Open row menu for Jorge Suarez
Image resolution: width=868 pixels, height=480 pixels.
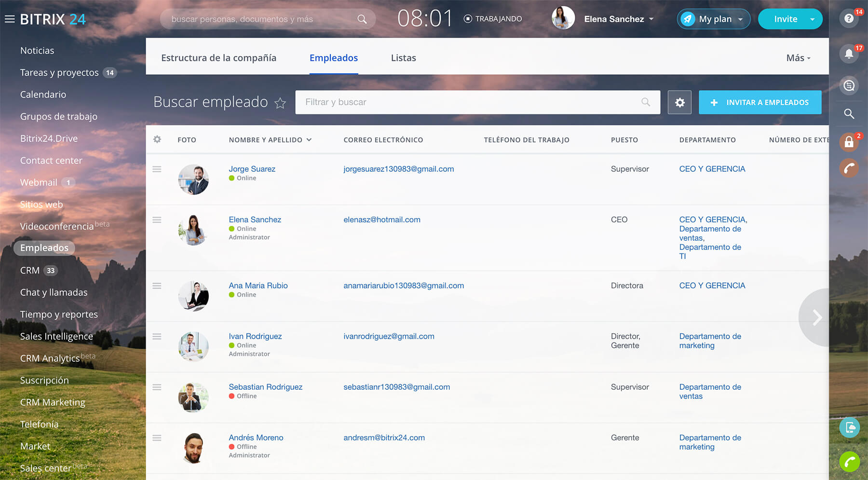[157, 169]
